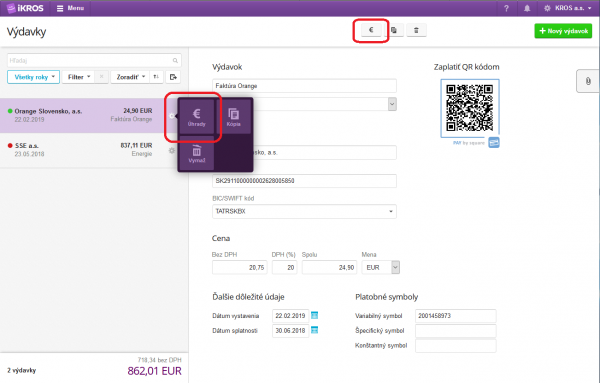This screenshot has height=383, width=600.
Task: Click the 837,11 EUR amount
Action: pyautogui.click(x=136, y=145)
